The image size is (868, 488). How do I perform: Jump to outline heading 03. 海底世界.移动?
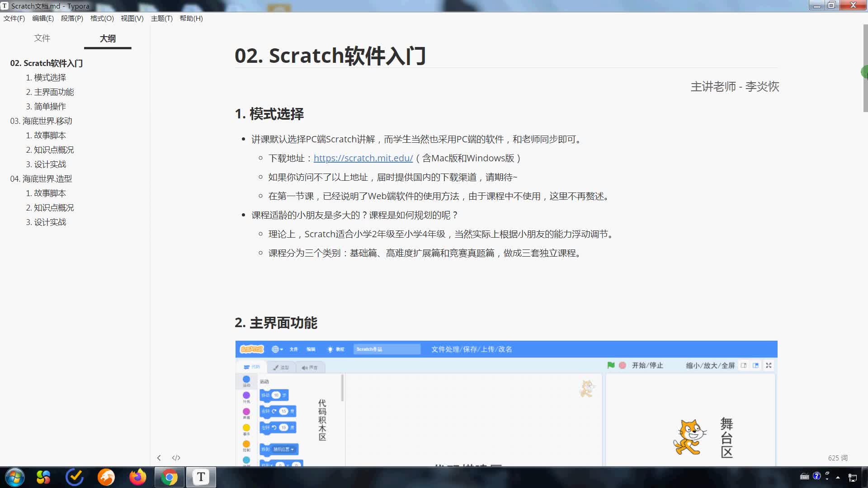click(x=41, y=121)
